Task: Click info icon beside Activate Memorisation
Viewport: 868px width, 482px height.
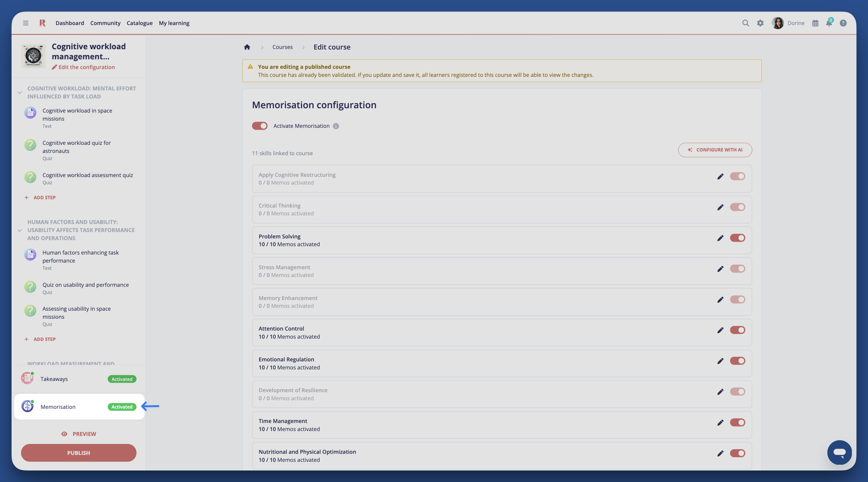Action: pyautogui.click(x=336, y=126)
